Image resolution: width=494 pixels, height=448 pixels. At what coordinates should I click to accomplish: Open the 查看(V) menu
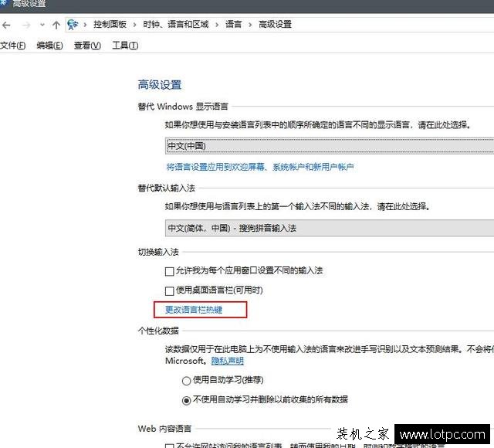click(x=87, y=46)
